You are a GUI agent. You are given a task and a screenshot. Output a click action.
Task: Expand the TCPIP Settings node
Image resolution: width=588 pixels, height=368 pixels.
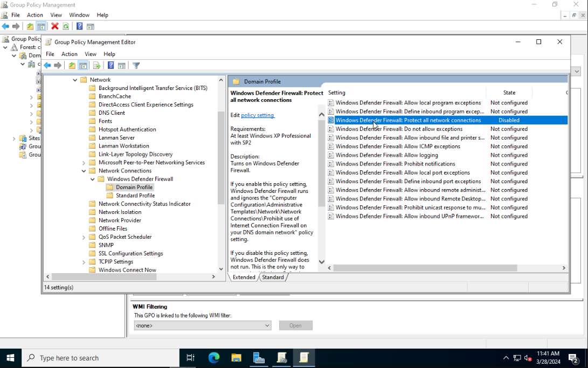coord(84,262)
